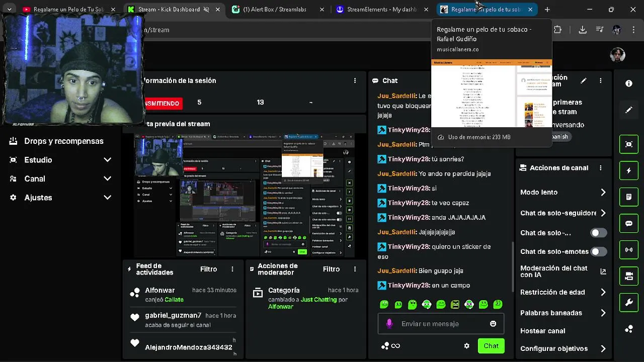Viewport: 644px width, 362px height.
Task: Toggle the Chat de solo-... switch
Action: (x=598, y=233)
